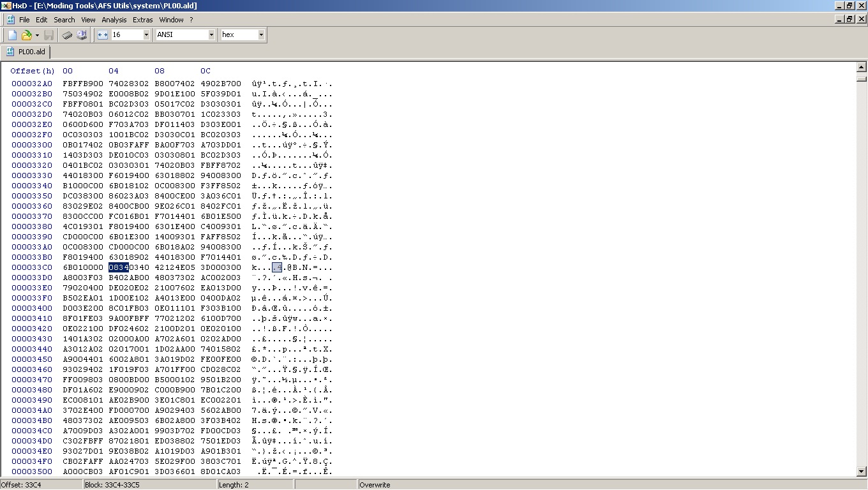Click hex group 3803C701 in row 000034F0

221,461
